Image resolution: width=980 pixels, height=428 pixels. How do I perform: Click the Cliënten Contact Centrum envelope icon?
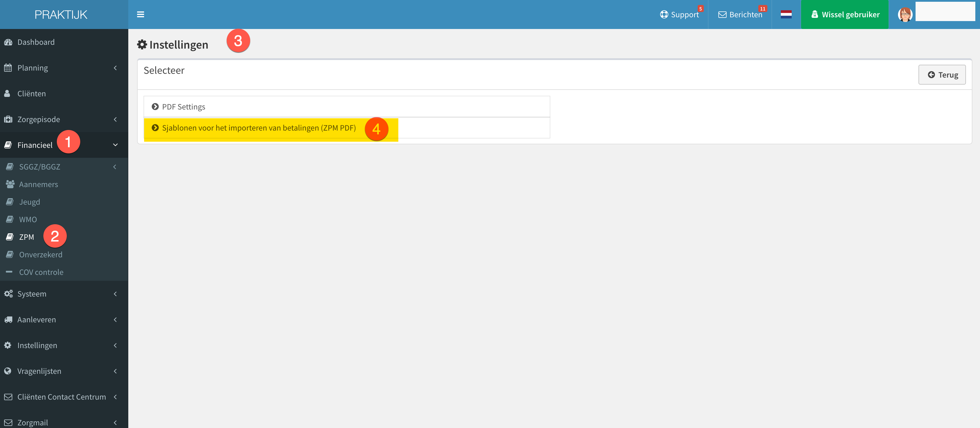pyautogui.click(x=8, y=397)
